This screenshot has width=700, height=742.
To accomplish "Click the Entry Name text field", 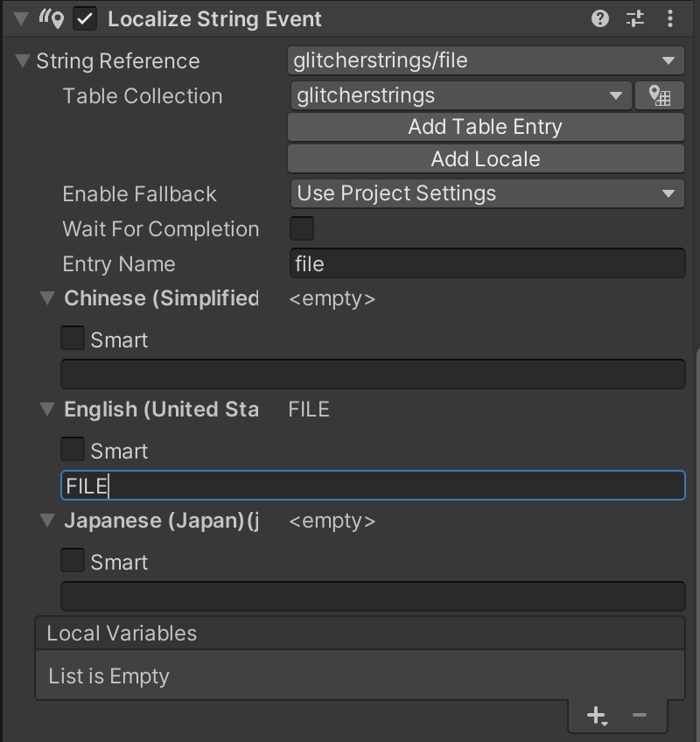I will (x=486, y=263).
